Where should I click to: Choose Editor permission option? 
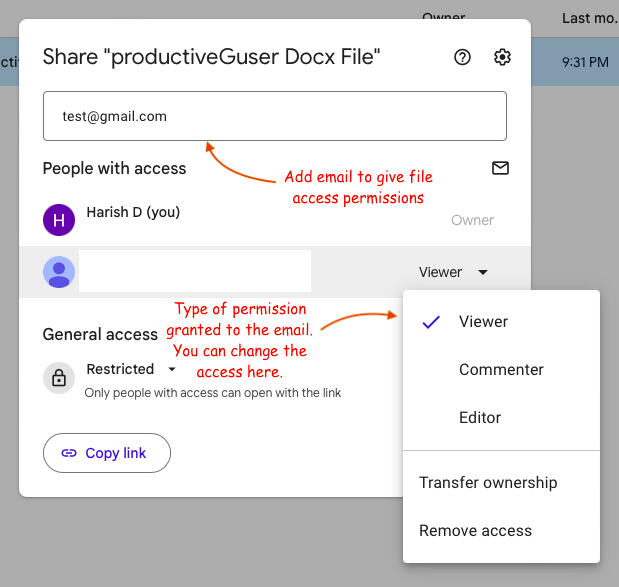(x=501, y=418)
